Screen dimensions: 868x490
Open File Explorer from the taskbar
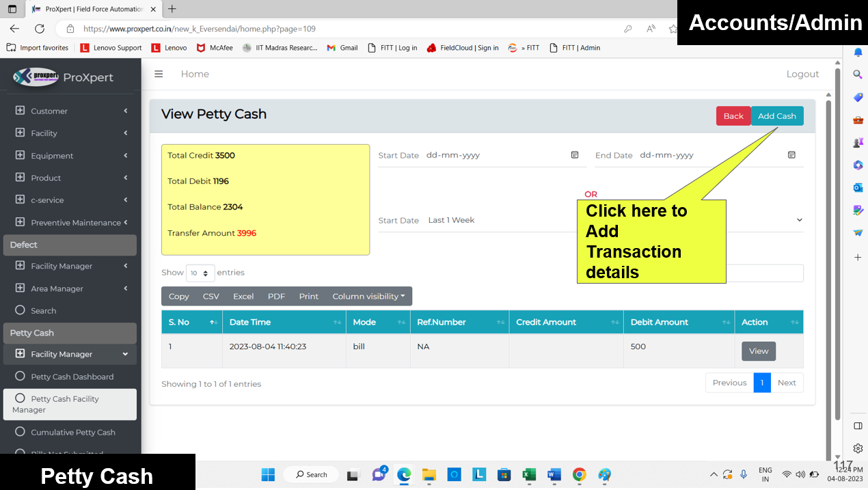click(429, 474)
